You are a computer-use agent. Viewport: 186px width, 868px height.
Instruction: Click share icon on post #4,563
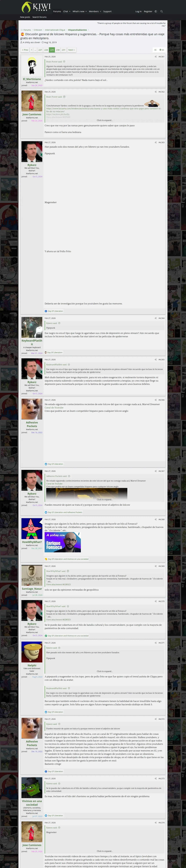point(156,142)
